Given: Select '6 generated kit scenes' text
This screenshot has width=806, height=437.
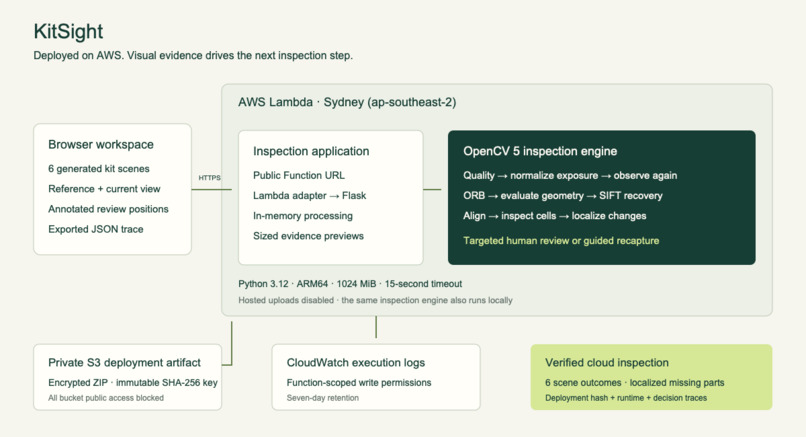Looking at the screenshot, I should 99,169.
